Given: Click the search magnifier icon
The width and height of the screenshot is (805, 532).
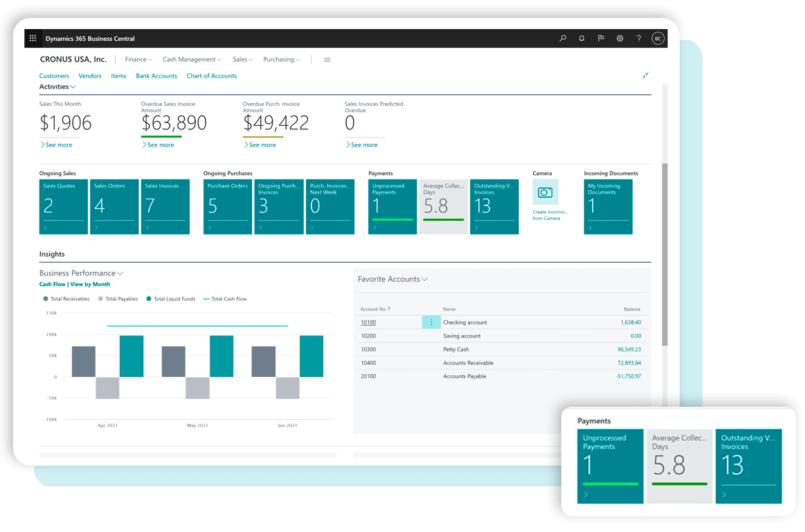Looking at the screenshot, I should 563,38.
